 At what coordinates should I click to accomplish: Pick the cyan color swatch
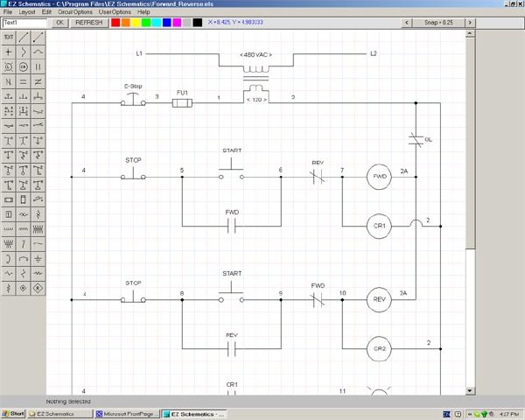[x=157, y=23]
